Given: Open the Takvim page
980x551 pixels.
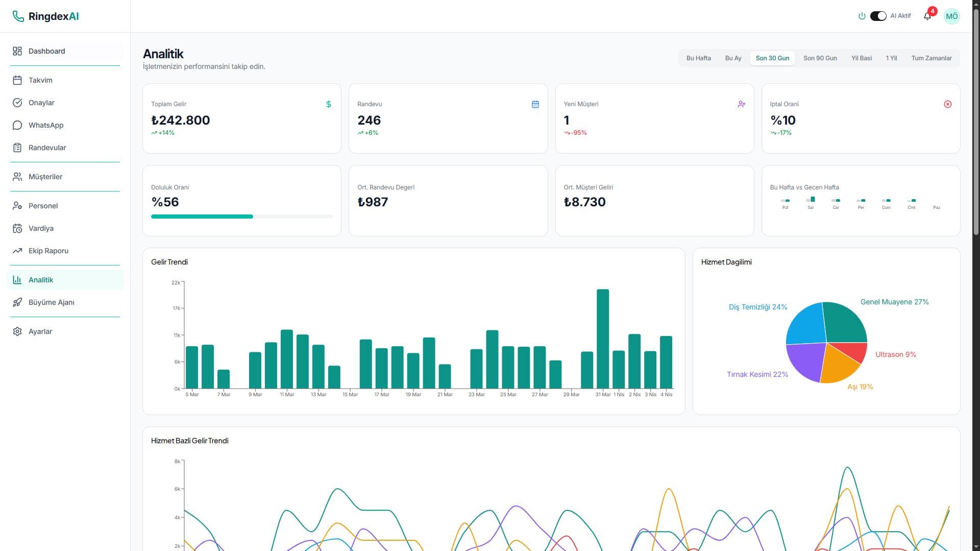Looking at the screenshot, I should click(x=65, y=80).
